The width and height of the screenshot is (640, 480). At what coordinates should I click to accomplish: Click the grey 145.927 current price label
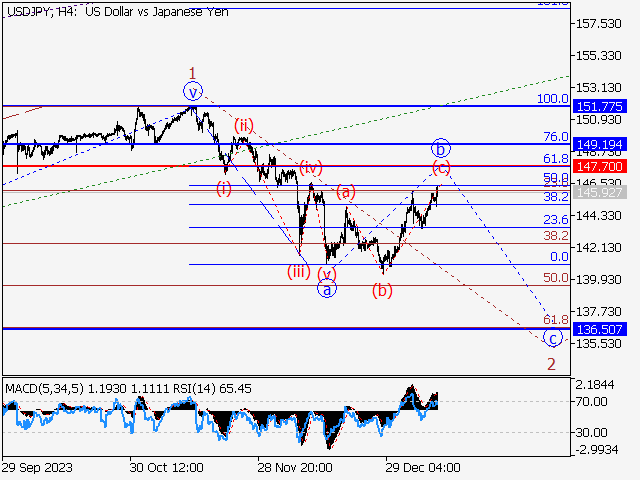pyautogui.click(x=599, y=192)
